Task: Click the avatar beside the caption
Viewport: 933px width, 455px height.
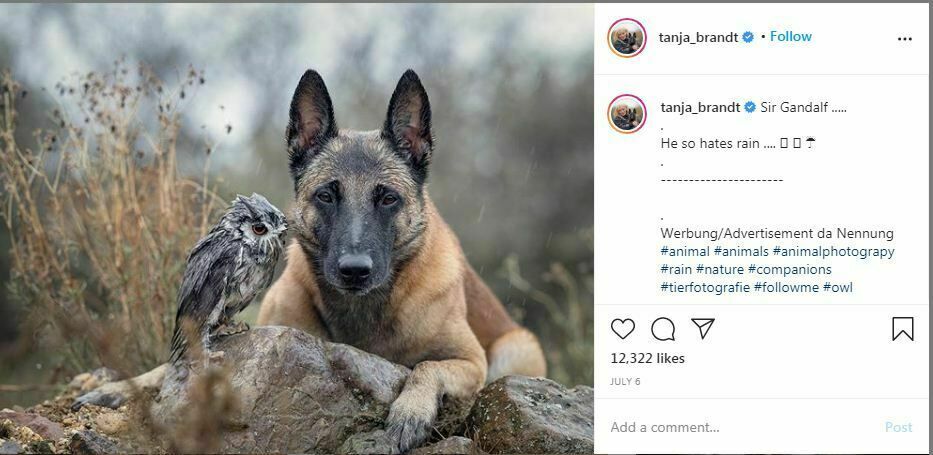Action: 627,114
